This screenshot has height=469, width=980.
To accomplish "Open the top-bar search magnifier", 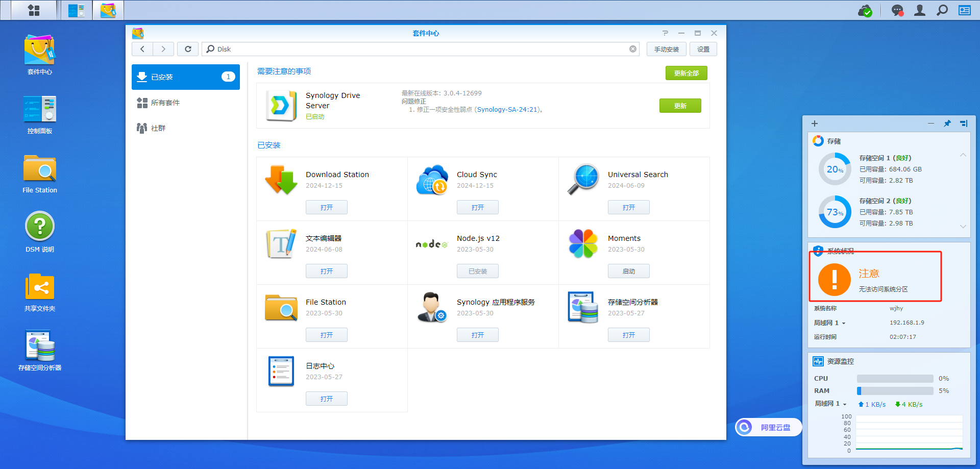I will [x=942, y=10].
